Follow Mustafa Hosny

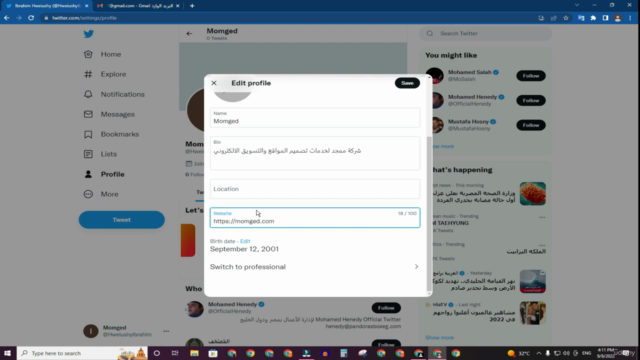click(531, 125)
